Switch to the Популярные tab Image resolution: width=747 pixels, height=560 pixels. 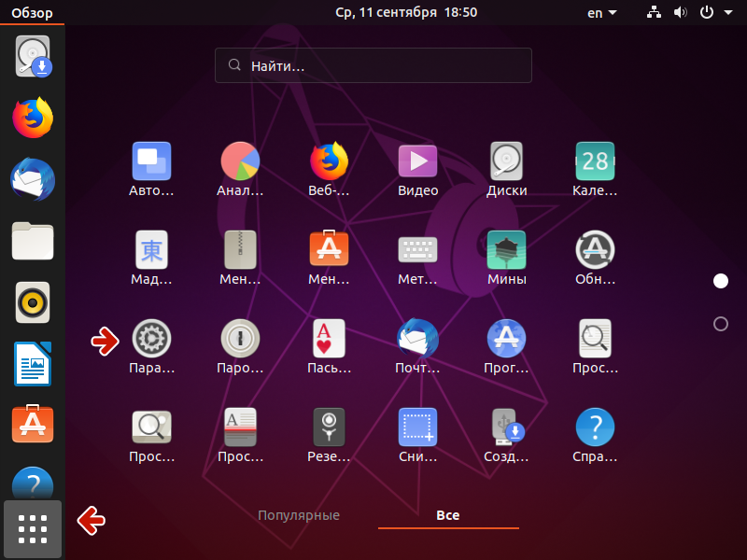click(299, 514)
